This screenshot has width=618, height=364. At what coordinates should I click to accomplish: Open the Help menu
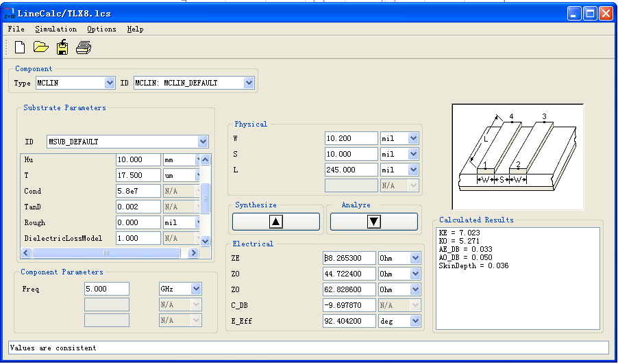(x=135, y=29)
